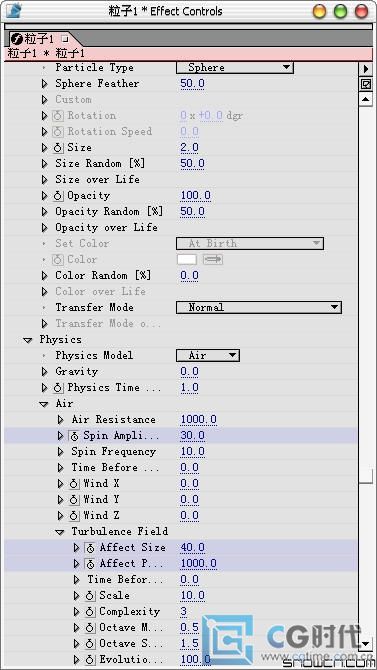Screen dimensions: 377x670
Task: Open the Transfer Mode dropdown
Action: (x=259, y=308)
